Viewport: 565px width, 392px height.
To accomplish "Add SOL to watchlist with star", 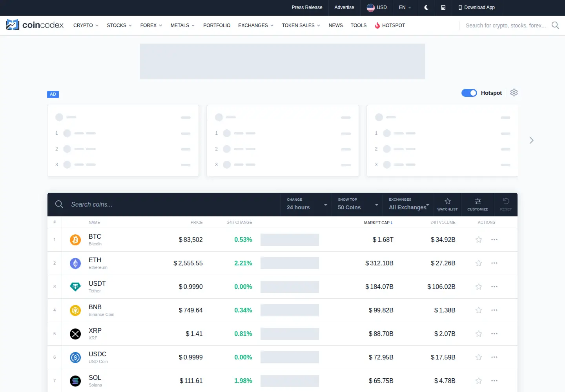I will pyautogui.click(x=479, y=381).
